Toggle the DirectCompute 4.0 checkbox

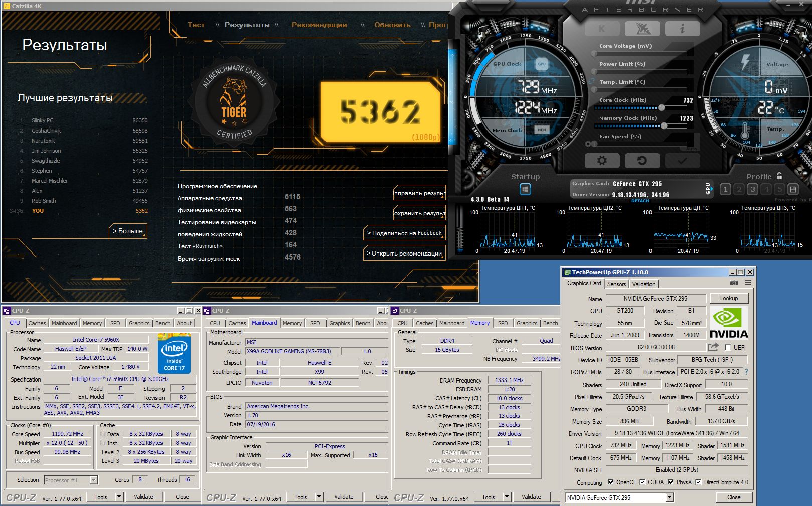coord(698,482)
